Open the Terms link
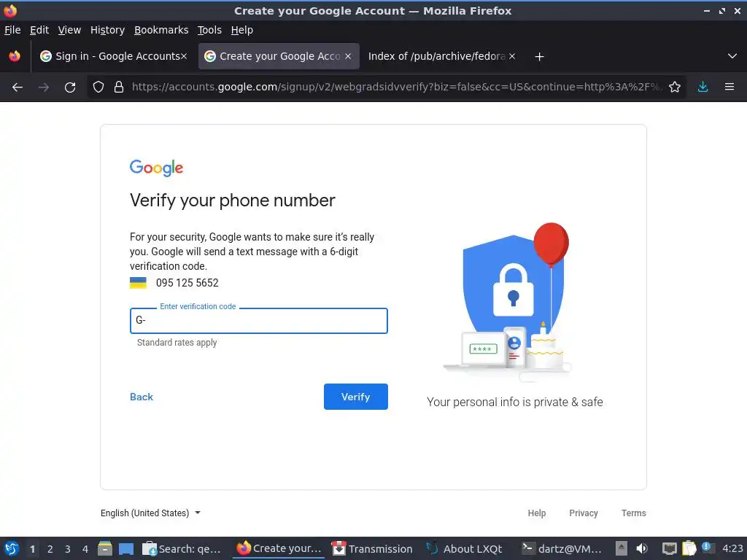The height and width of the screenshot is (560, 747). click(x=634, y=513)
